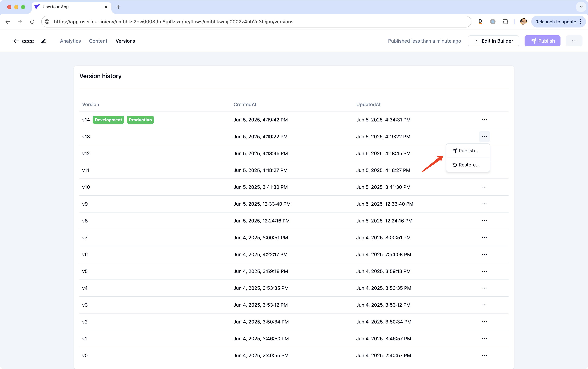Open actions menu for version v7
The height and width of the screenshot is (369, 588).
coord(484,238)
